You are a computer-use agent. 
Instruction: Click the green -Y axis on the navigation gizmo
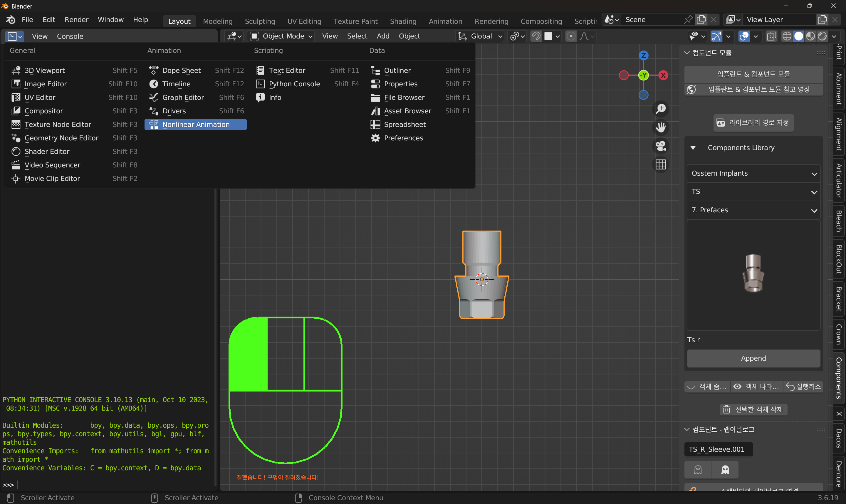coord(643,75)
